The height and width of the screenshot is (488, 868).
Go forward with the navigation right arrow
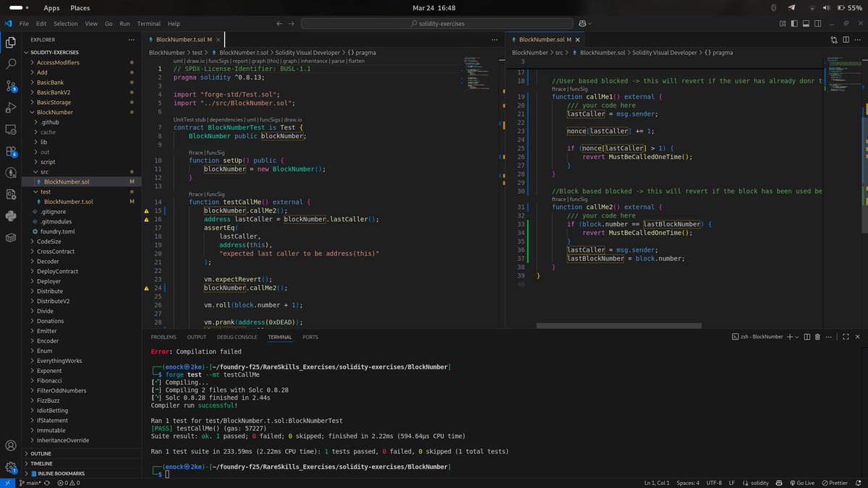pyautogui.click(x=293, y=23)
